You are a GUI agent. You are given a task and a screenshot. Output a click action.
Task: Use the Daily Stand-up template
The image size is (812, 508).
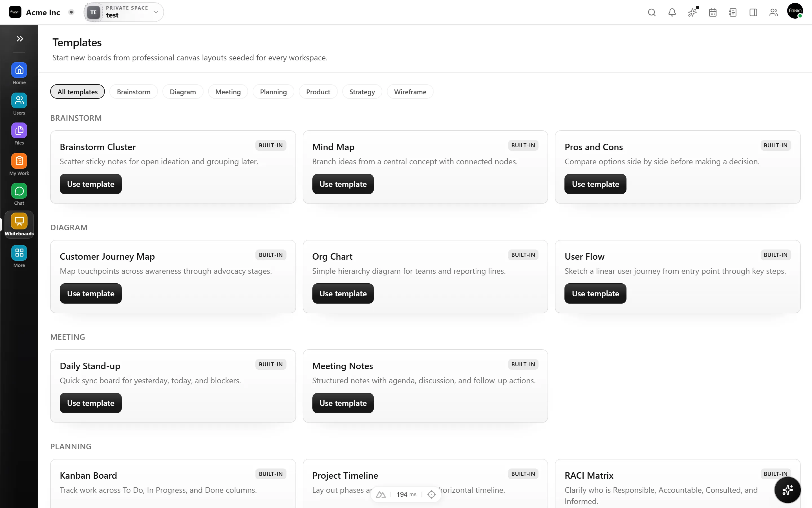coord(91,403)
